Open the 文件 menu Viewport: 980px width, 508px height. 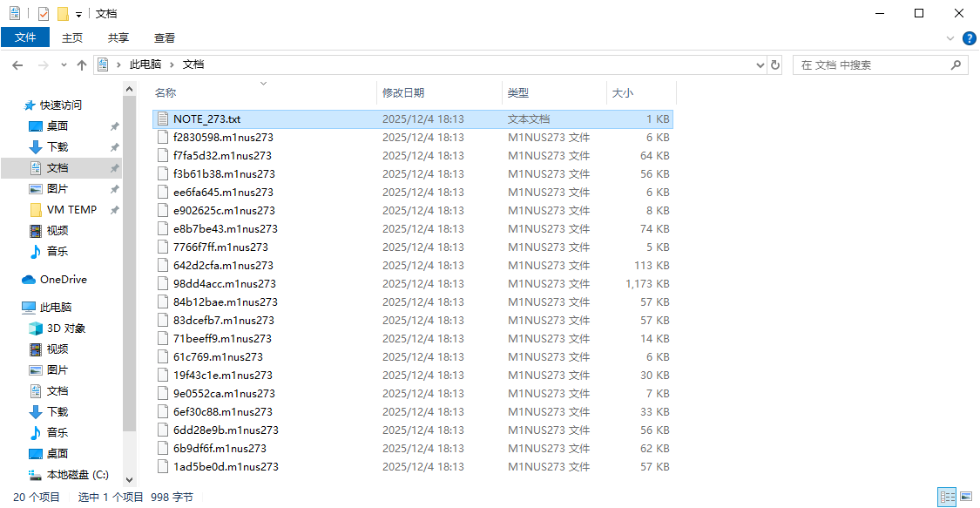25,37
